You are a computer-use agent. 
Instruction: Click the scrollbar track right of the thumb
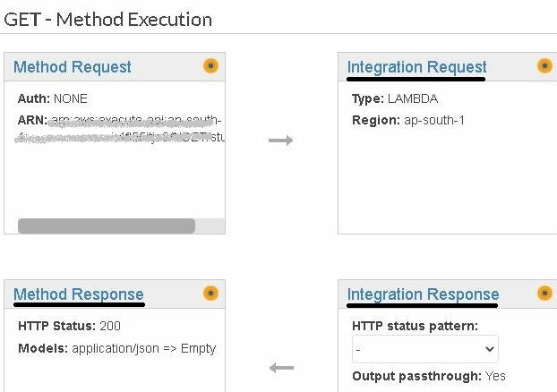pyautogui.click(x=210, y=226)
